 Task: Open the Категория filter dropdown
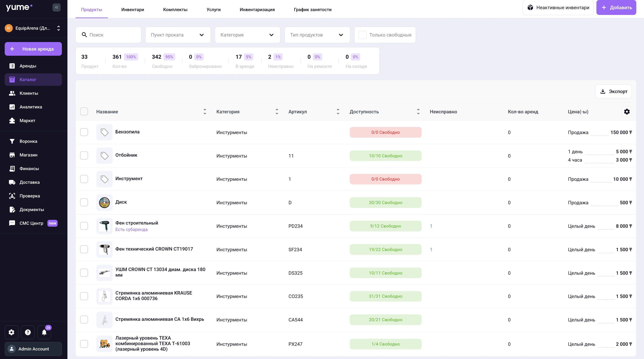pyautogui.click(x=247, y=35)
